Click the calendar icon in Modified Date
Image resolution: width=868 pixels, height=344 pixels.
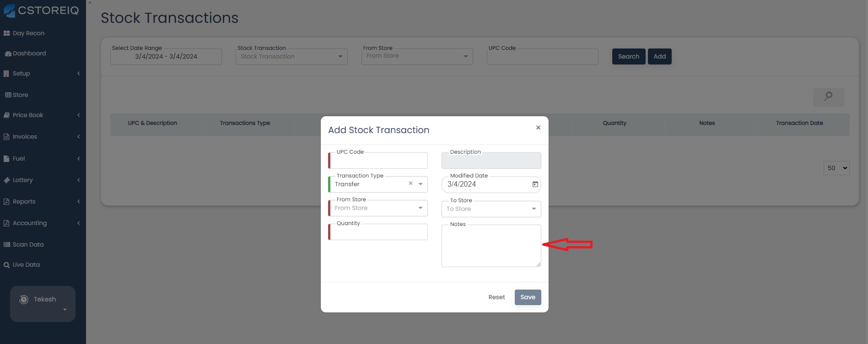pyautogui.click(x=535, y=184)
